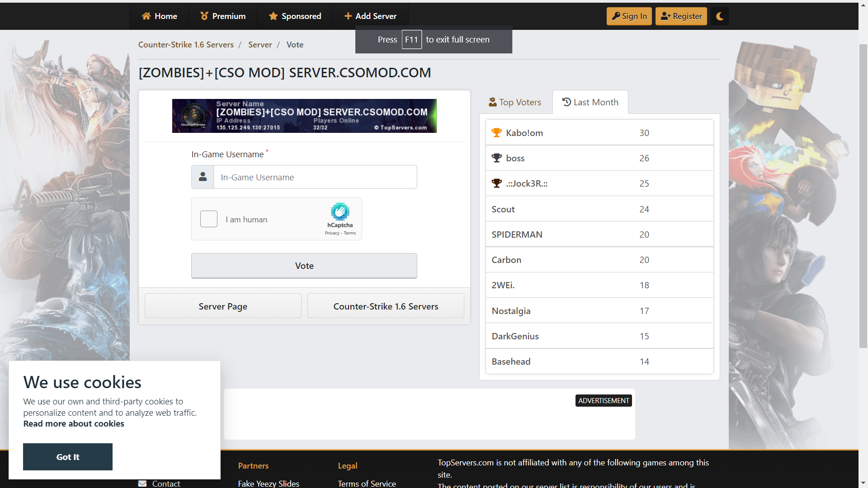Select the Last Month tab
This screenshot has height=488, width=868.
coord(590,102)
